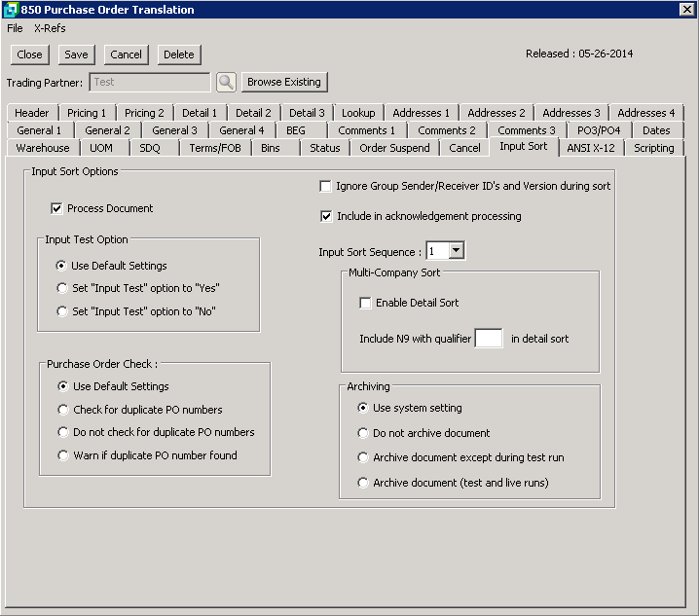Click the application icon in the title bar
The width and height of the screenshot is (699, 616).
click(x=10, y=10)
